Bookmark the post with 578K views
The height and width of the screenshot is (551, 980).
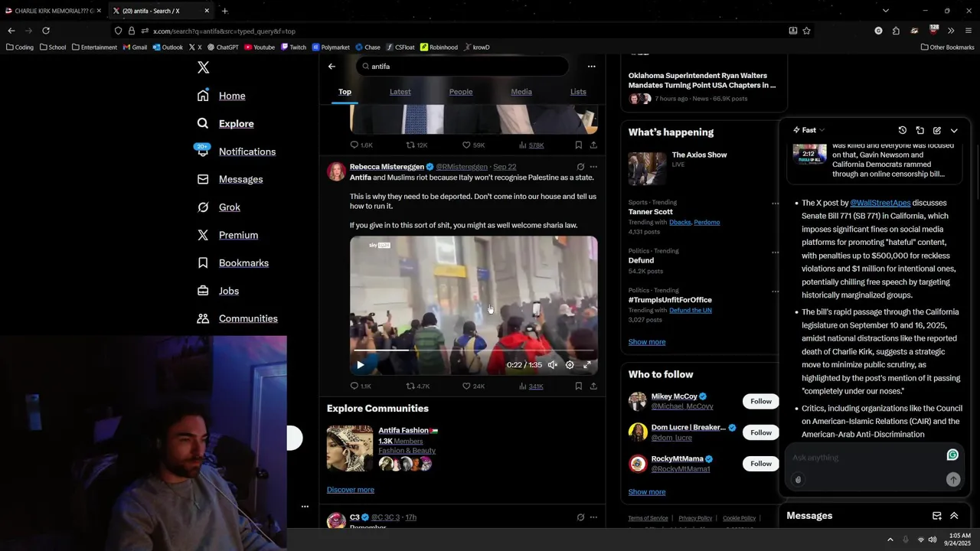click(x=578, y=145)
